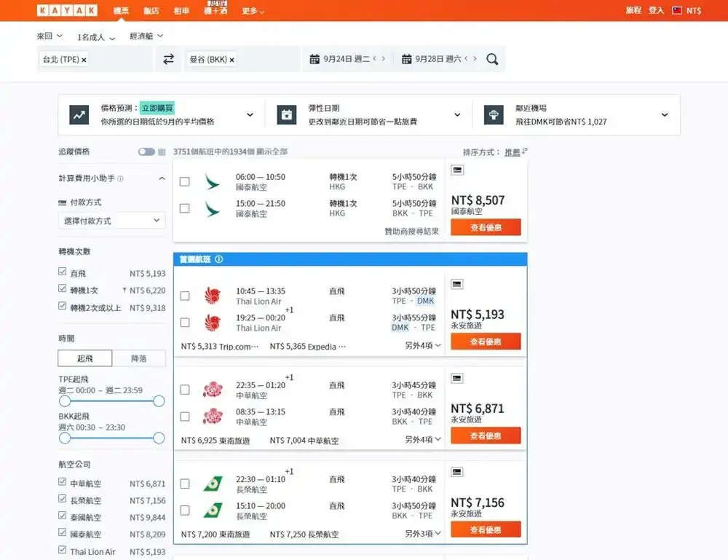Go to next departure date
The height and width of the screenshot is (560, 728).
click(x=384, y=58)
